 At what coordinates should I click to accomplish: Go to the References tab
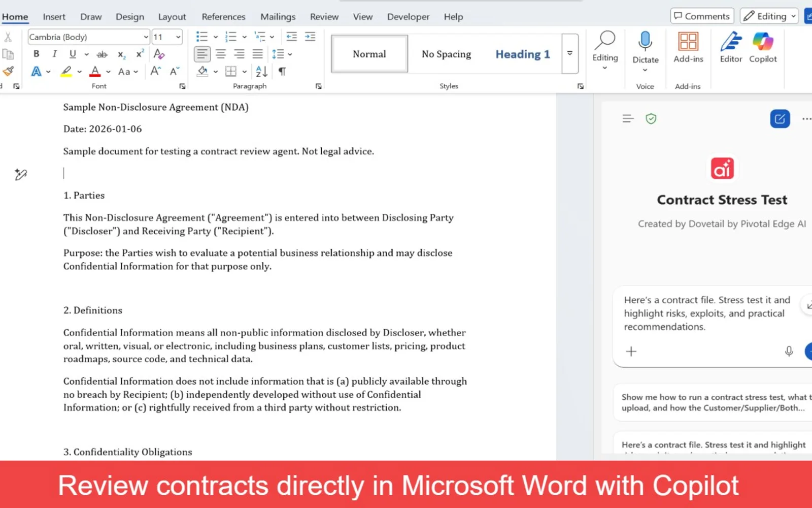coord(223,17)
